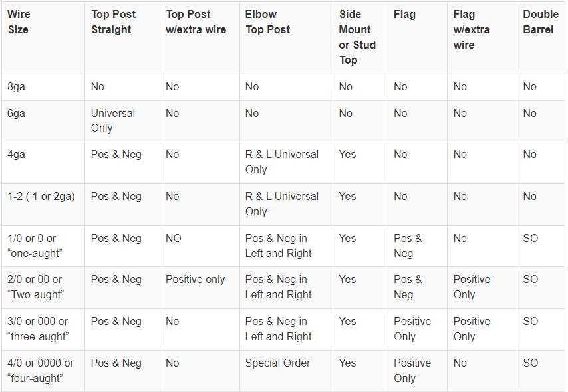Screen dimensions: 568x392
Task: Click the "Wire Size" column header
Action: pyautogui.click(x=19, y=22)
